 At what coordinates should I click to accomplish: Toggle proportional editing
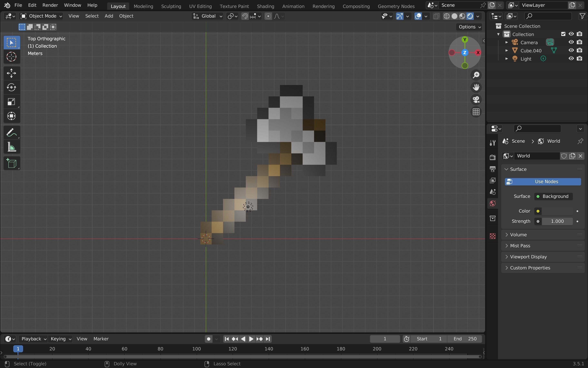(268, 16)
